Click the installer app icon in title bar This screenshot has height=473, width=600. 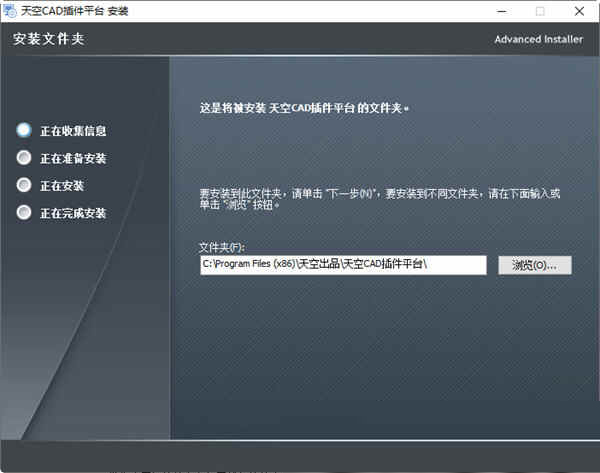click(10, 11)
